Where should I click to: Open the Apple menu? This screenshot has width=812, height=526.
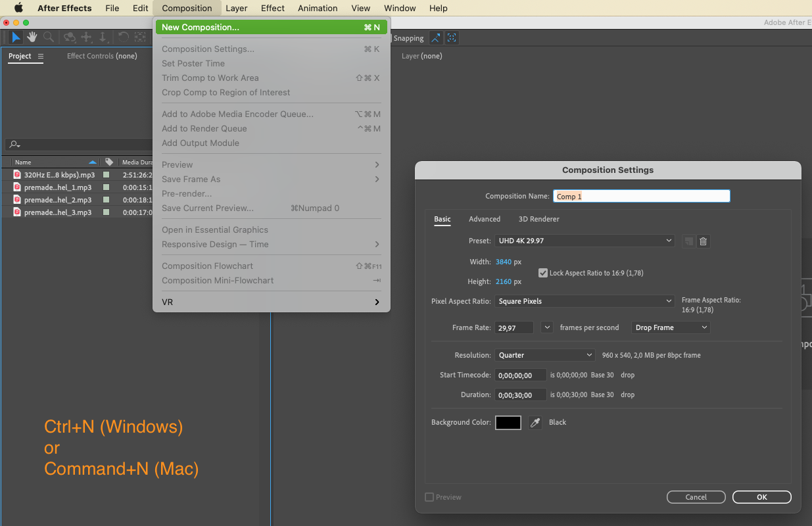pos(18,8)
